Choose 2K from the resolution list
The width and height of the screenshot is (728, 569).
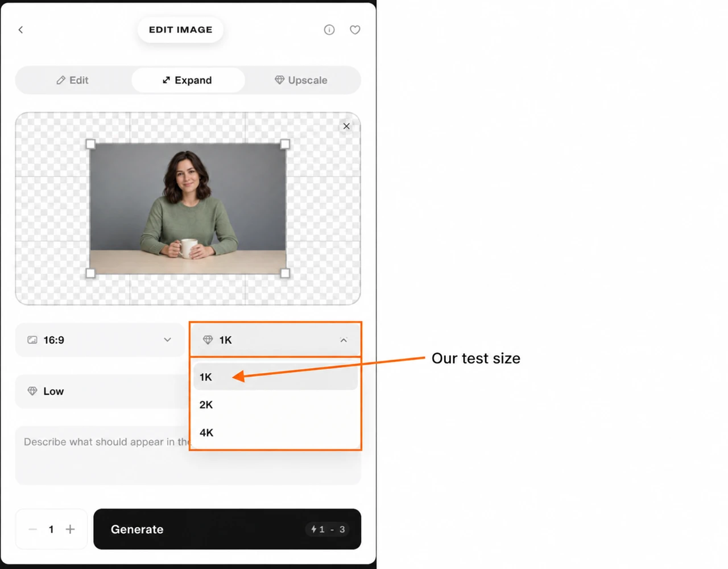[275, 405]
